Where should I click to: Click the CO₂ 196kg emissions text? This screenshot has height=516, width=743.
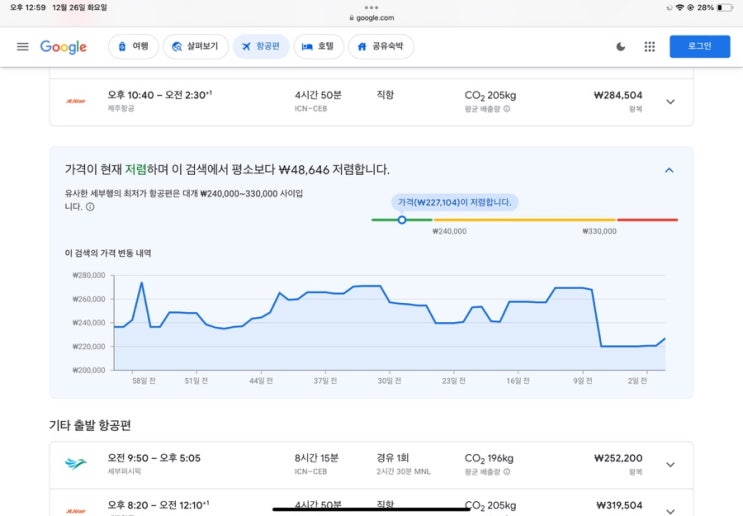[489, 459]
